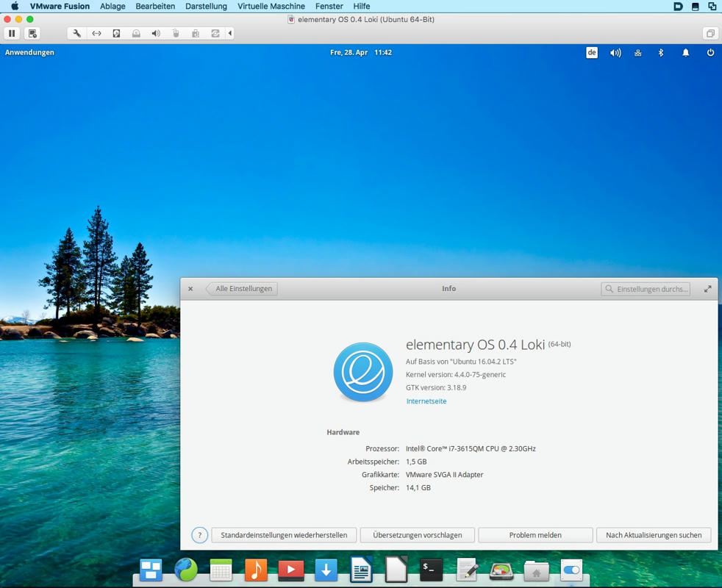722x588 pixels.
Task: Click 'Standardeinstellungen wiederherstellen' button
Action: (284, 535)
